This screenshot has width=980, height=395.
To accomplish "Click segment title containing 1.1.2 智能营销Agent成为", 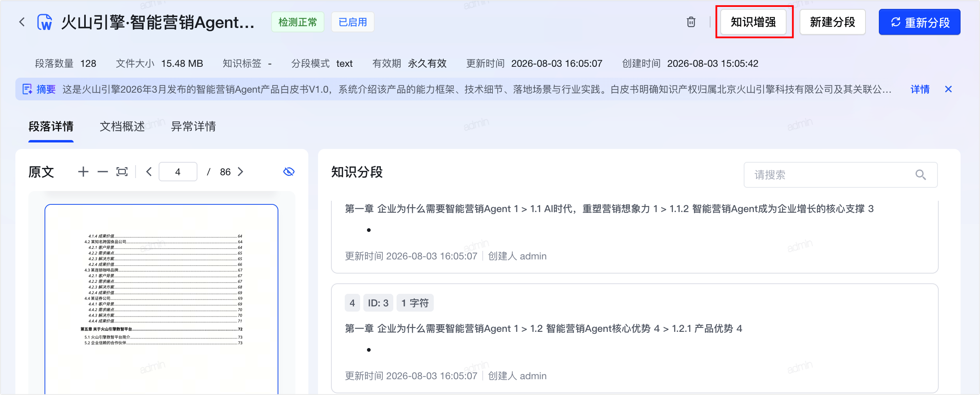I will pos(609,208).
